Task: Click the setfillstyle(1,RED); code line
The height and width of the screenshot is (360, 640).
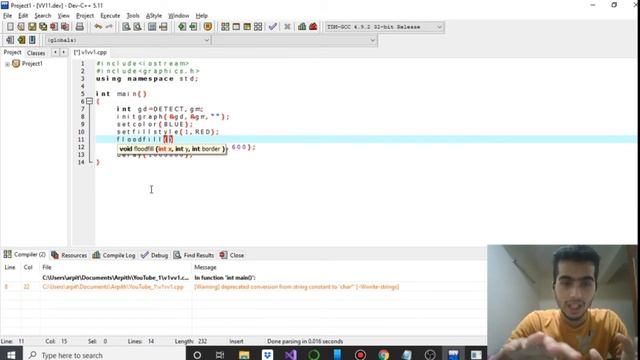Action: pyautogui.click(x=168, y=132)
